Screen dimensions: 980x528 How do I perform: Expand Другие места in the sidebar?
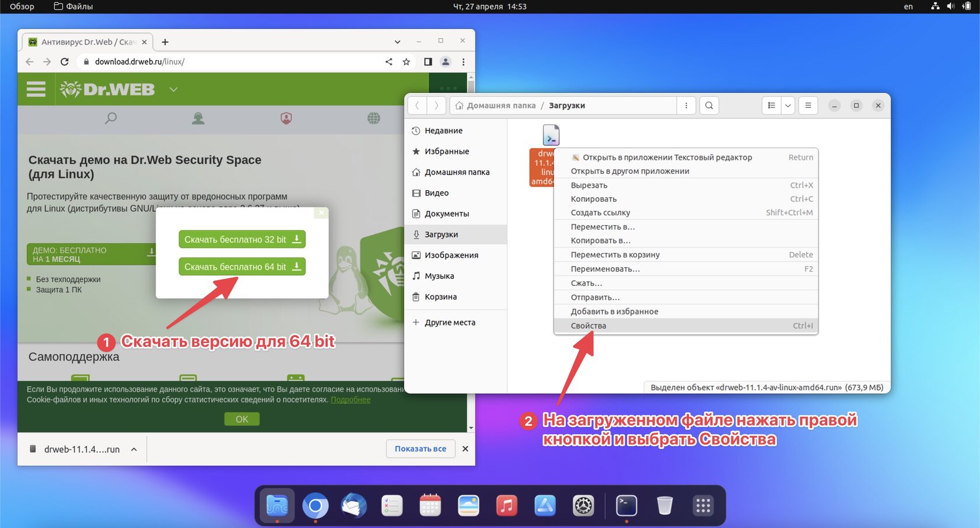456,323
